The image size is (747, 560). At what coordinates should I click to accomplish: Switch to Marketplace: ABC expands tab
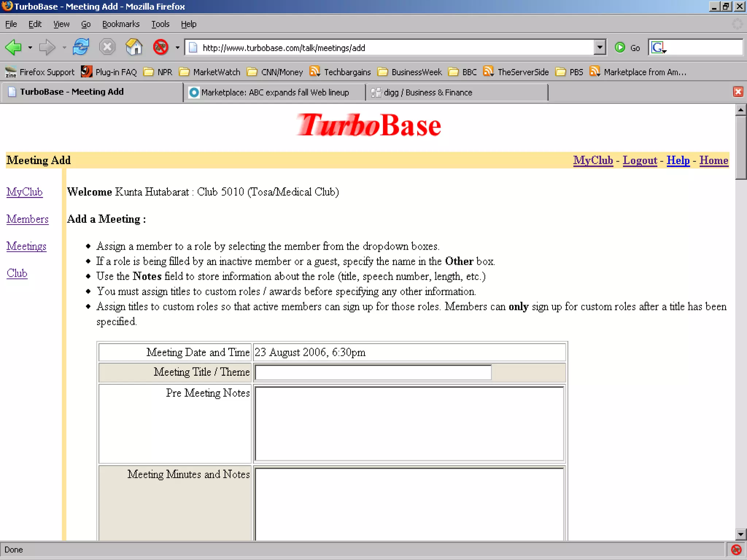click(x=274, y=93)
